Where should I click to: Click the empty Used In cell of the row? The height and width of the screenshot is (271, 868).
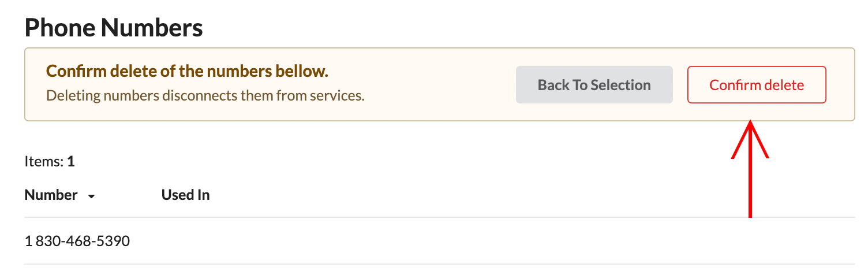(185, 240)
